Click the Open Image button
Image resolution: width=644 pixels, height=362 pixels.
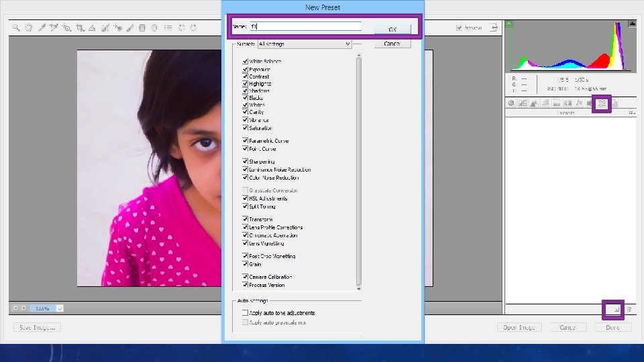tap(519, 328)
